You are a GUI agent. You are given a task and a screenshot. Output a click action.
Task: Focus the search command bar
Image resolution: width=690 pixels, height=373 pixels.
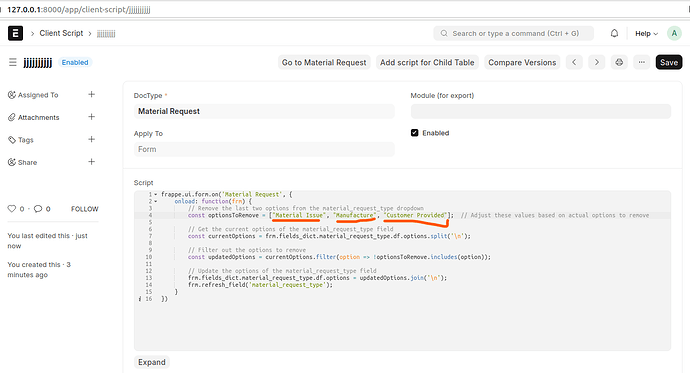pyautogui.click(x=514, y=33)
